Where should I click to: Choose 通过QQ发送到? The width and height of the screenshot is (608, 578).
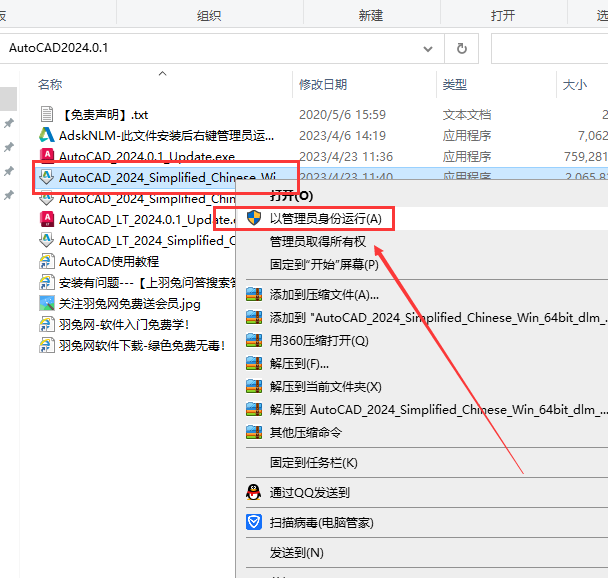click(x=310, y=492)
